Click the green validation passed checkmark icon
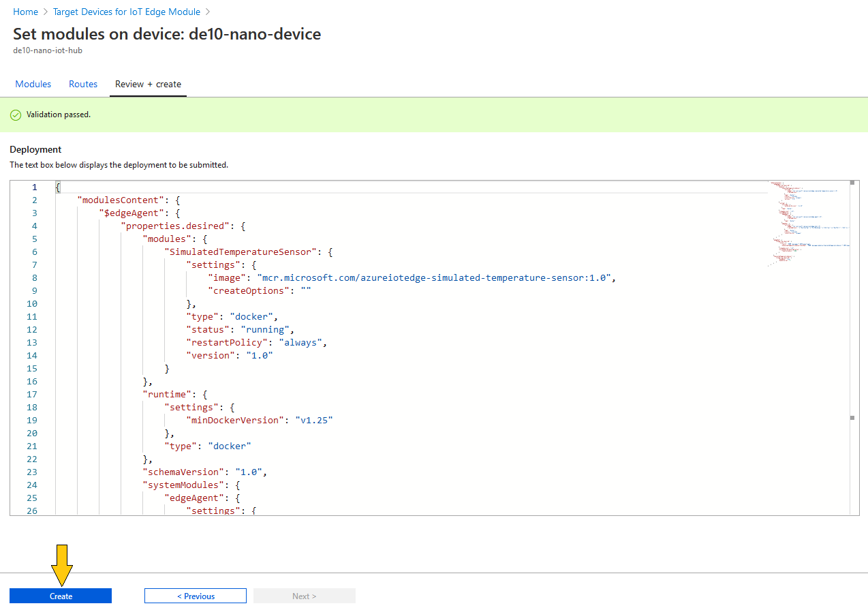The width and height of the screenshot is (868, 608). [16, 115]
